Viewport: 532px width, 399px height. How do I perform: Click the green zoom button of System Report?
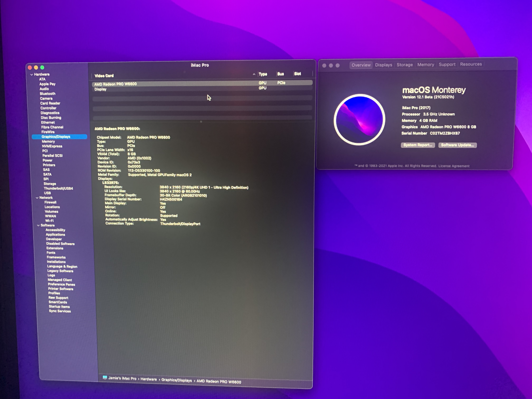coord(42,68)
